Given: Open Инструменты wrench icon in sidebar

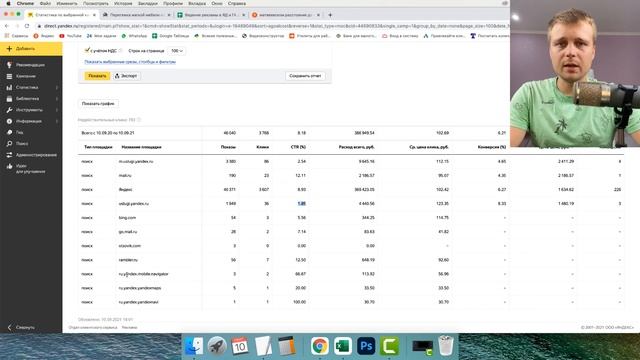Looking at the screenshot, I should (x=9, y=110).
